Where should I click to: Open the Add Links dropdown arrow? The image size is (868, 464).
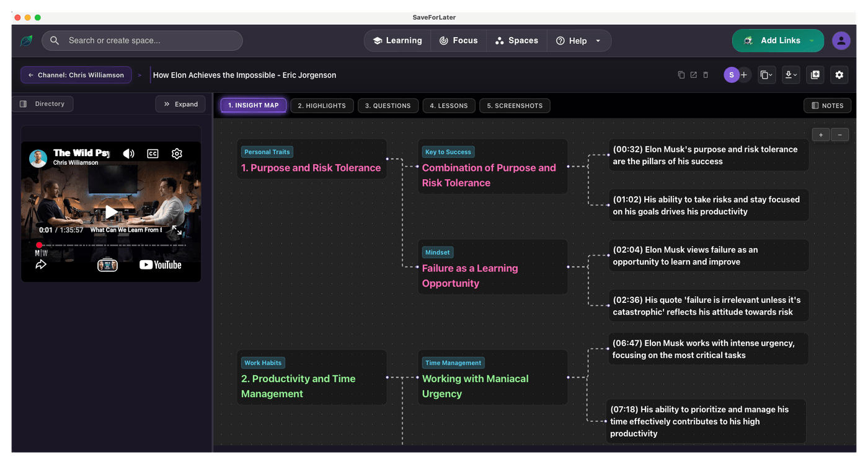click(812, 41)
